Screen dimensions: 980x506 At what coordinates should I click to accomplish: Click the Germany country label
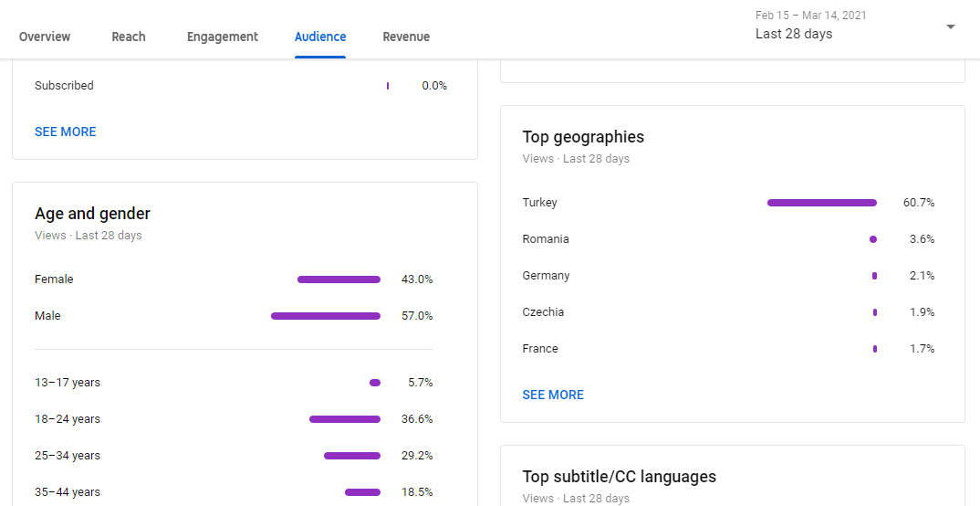point(547,276)
